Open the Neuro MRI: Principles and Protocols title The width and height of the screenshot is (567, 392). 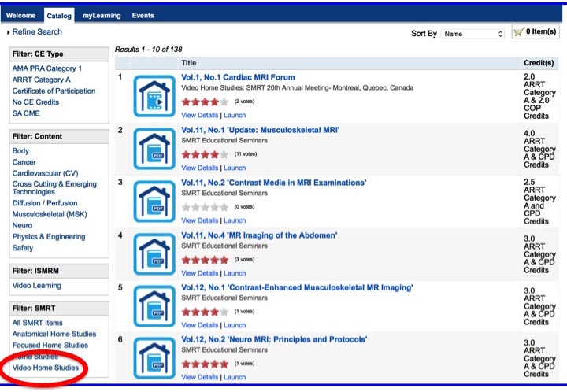pos(274,340)
